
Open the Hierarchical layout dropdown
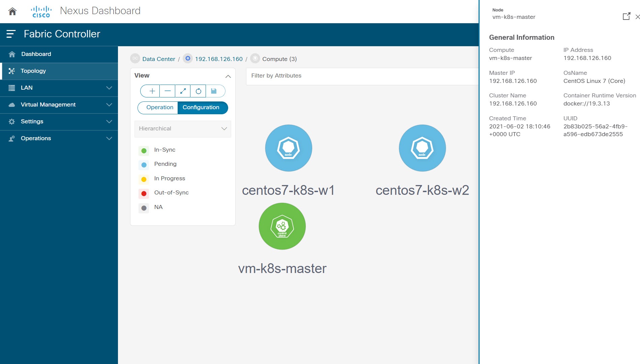pyautogui.click(x=183, y=129)
